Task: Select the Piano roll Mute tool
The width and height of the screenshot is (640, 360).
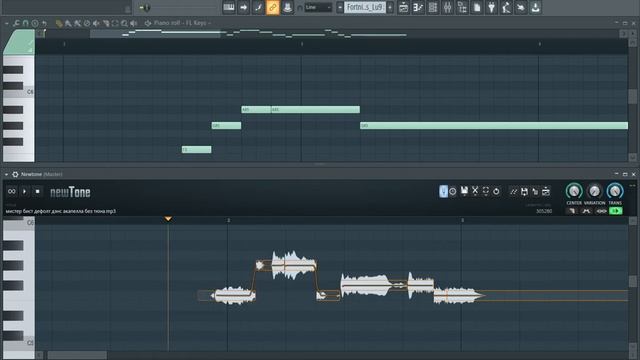Action: coord(96,23)
